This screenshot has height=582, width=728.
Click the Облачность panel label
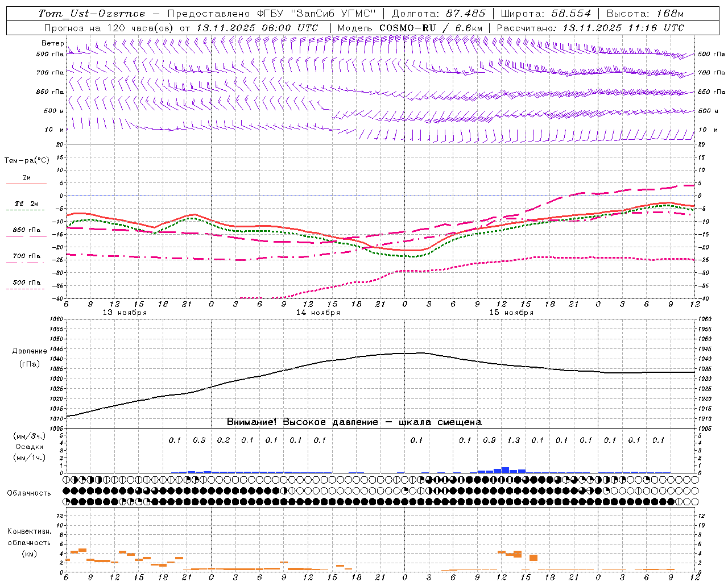point(29,493)
